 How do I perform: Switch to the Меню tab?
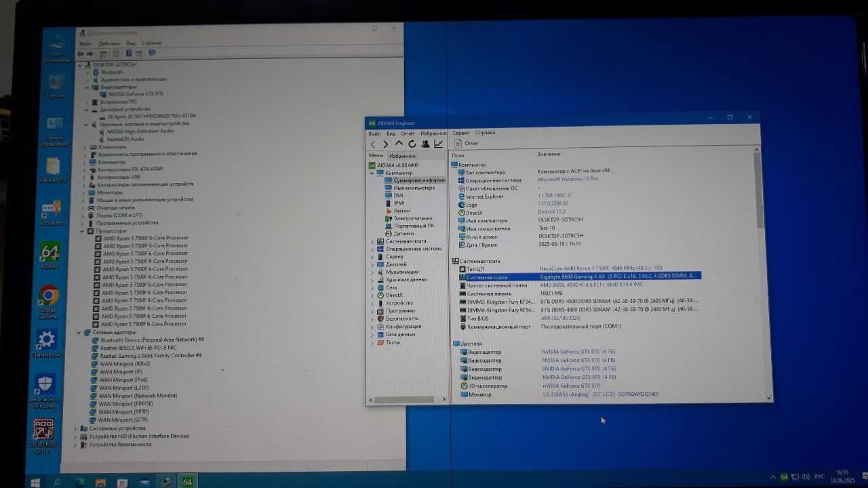click(x=376, y=156)
